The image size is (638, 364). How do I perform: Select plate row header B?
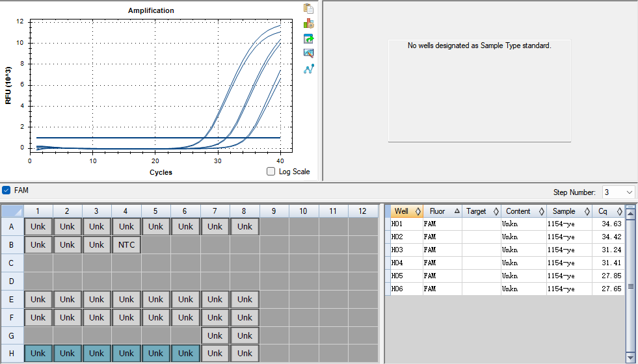(x=12, y=245)
